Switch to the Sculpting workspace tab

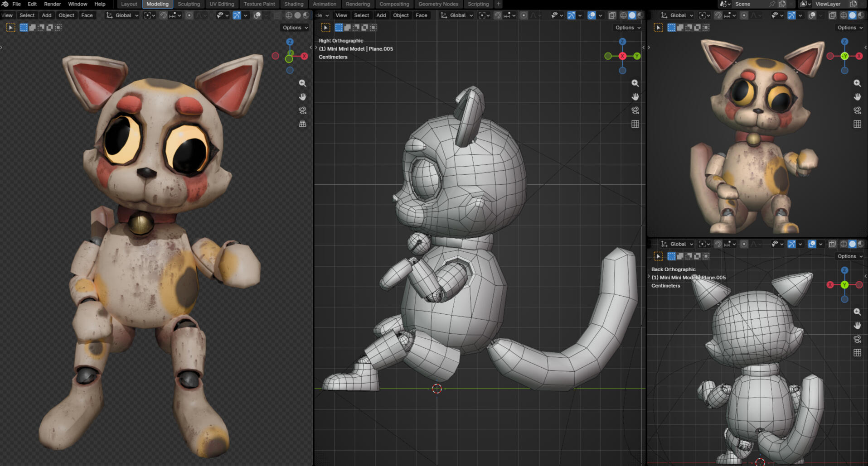[x=189, y=4]
